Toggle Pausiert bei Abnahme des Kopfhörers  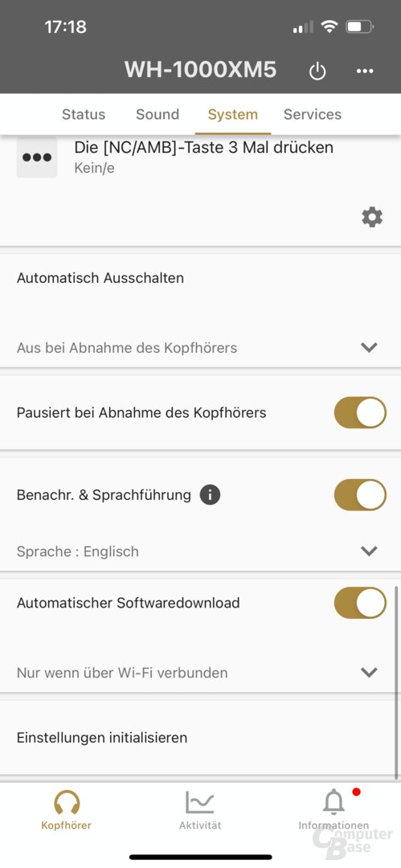[360, 412]
